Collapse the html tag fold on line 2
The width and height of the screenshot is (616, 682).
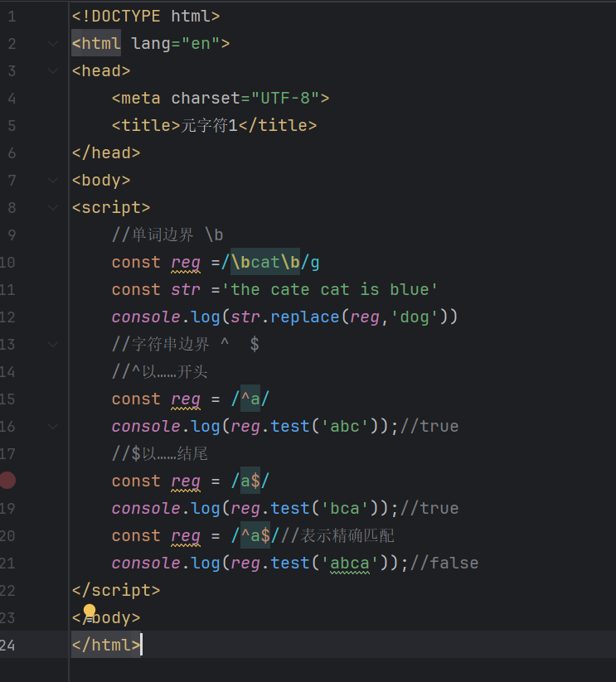[x=52, y=43]
